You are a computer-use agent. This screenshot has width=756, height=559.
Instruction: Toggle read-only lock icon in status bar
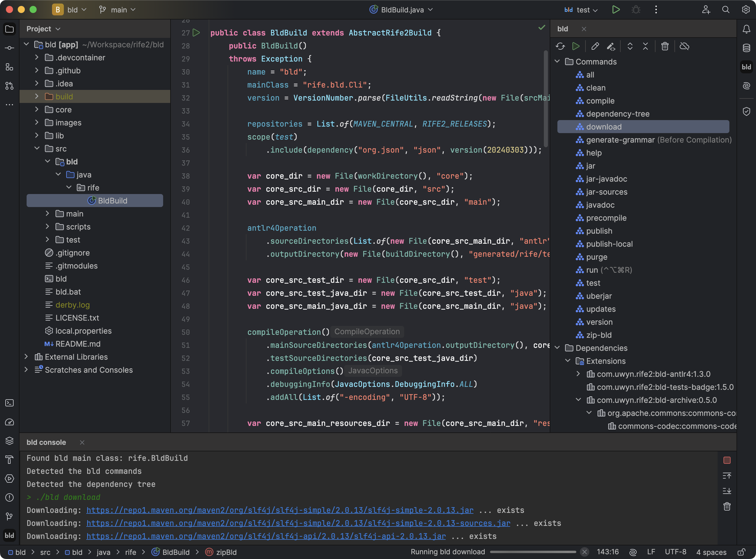(741, 552)
